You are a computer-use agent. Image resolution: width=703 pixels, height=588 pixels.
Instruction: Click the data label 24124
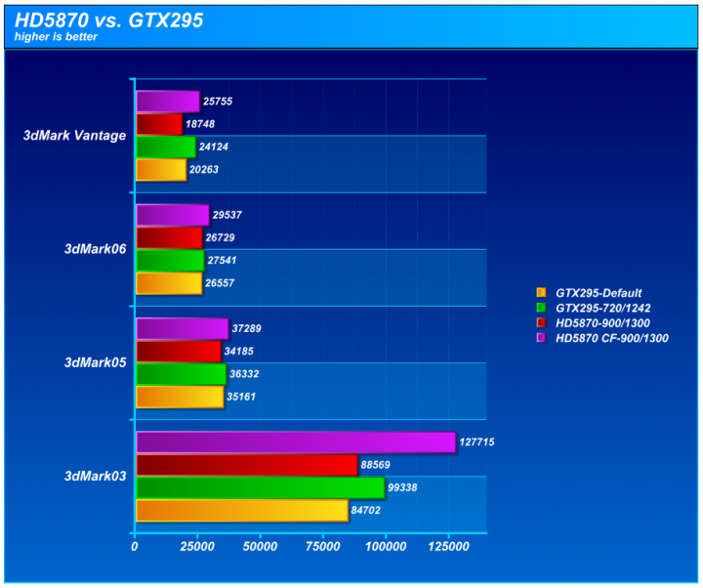click(x=214, y=147)
